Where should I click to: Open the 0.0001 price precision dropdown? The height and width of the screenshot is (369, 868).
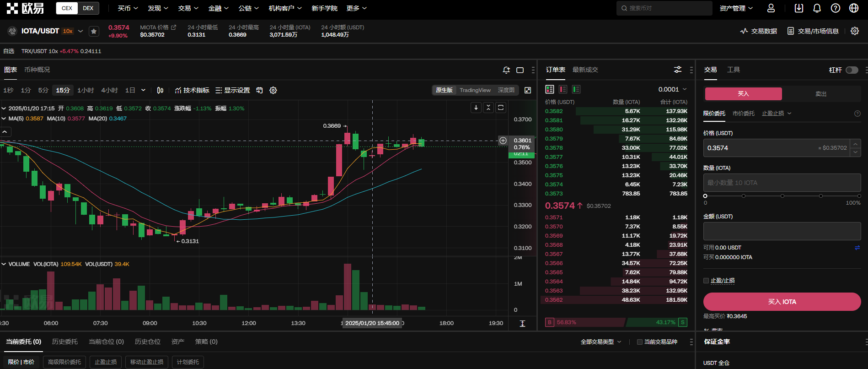point(672,89)
